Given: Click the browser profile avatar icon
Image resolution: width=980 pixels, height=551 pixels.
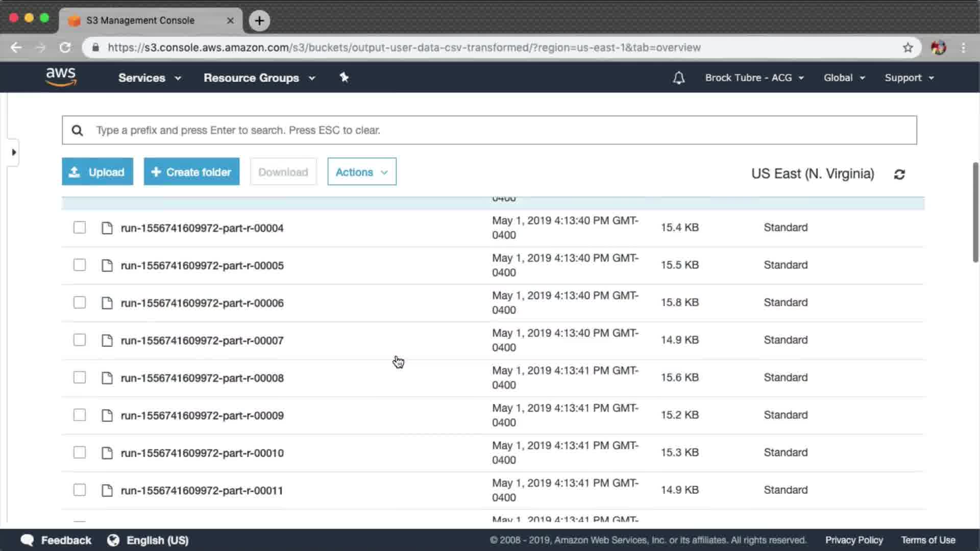Looking at the screenshot, I should (938, 47).
